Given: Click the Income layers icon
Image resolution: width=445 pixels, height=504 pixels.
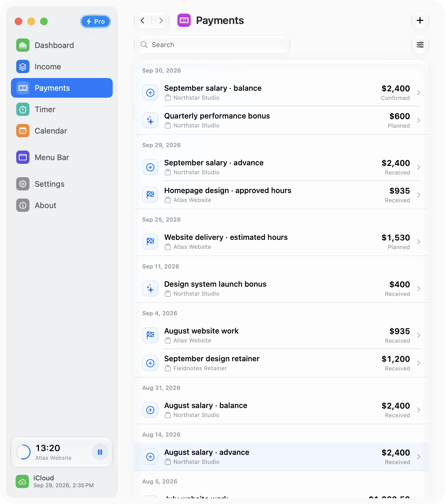Looking at the screenshot, I should [23, 66].
